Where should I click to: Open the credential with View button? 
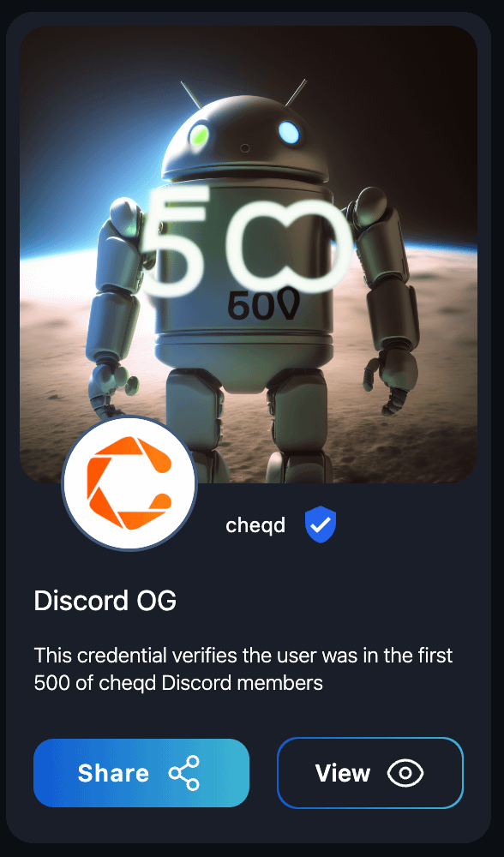(x=370, y=773)
